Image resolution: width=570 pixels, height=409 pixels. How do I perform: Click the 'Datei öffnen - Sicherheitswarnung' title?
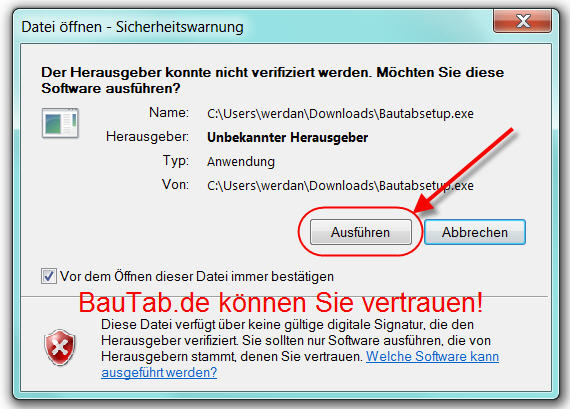pyautogui.click(x=132, y=27)
